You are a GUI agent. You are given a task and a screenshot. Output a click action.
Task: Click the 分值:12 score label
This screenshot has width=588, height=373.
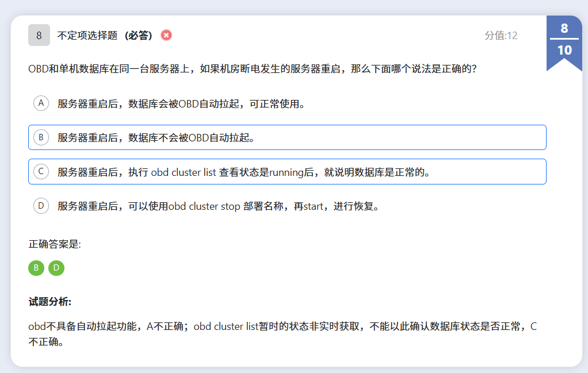[x=501, y=36]
